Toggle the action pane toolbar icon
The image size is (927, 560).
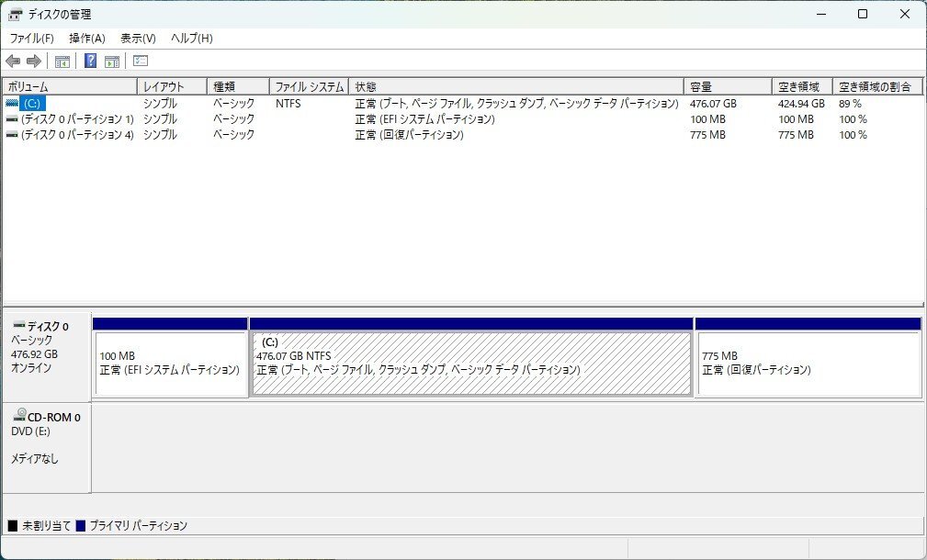coord(112,62)
